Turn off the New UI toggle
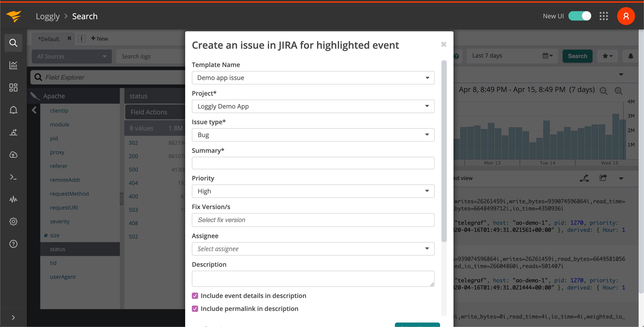Viewport: 644px width, 327px height. pyautogui.click(x=580, y=16)
